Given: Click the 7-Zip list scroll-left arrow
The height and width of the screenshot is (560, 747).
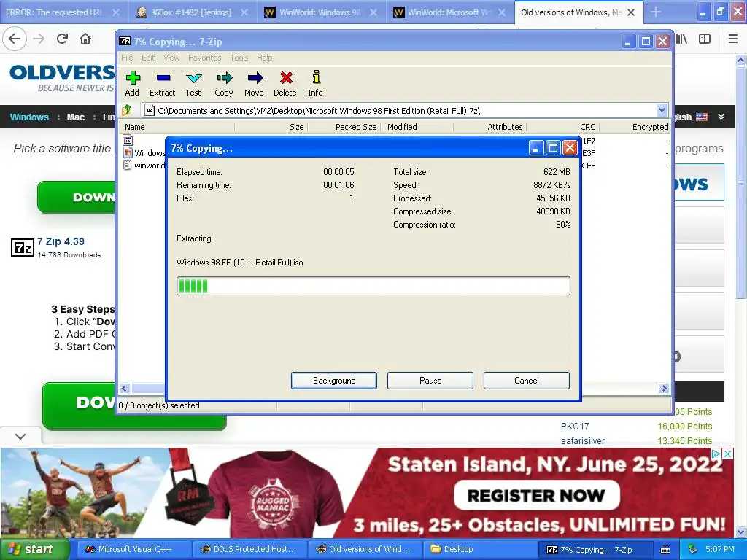Looking at the screenshot, I should [x=125, y=389].
